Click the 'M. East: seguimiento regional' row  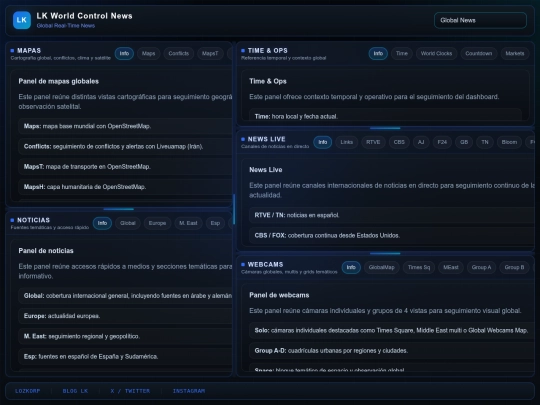(x=125, y=336)
